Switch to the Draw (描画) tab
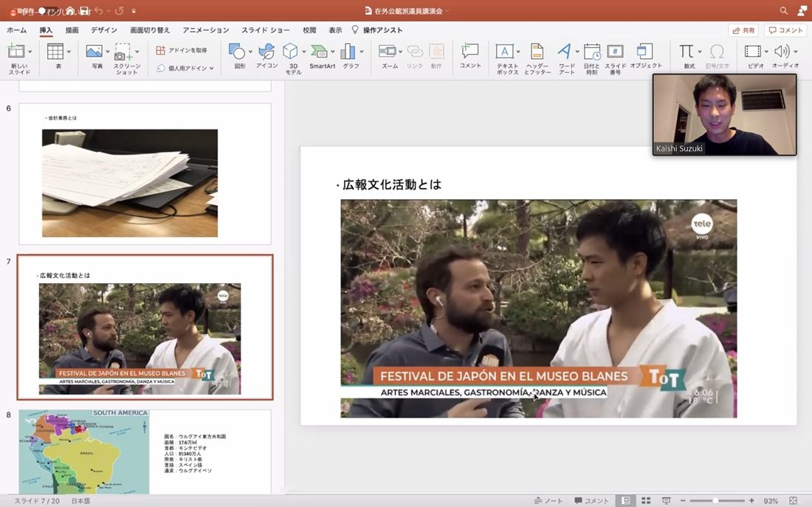The height and width of the screenshot is (507, 812). (x=72, y=30)
